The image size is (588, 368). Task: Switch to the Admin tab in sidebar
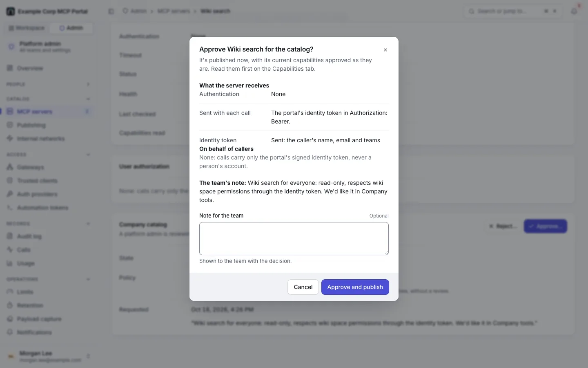[x=71, y=28]
